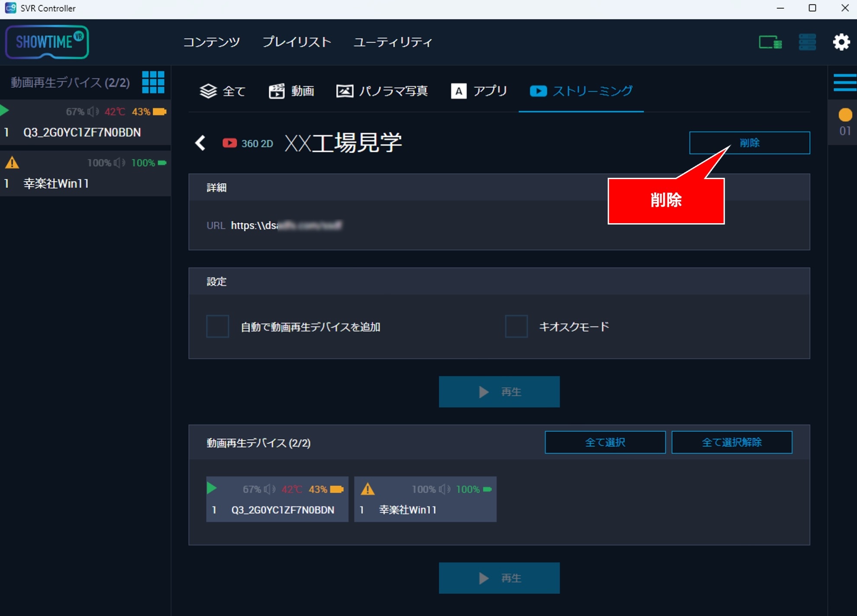
Task: Click the 全て選択 button
Action: pos(605,442)
